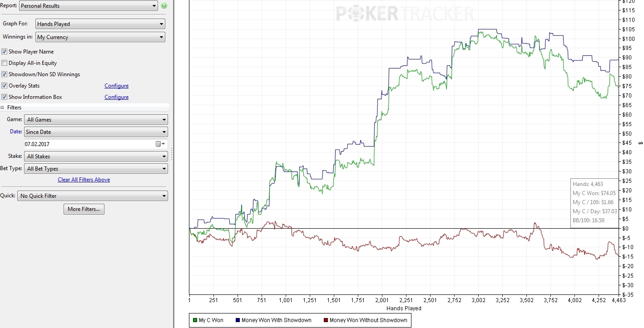Open the Quick filter dropdown

tap(93, 196)
